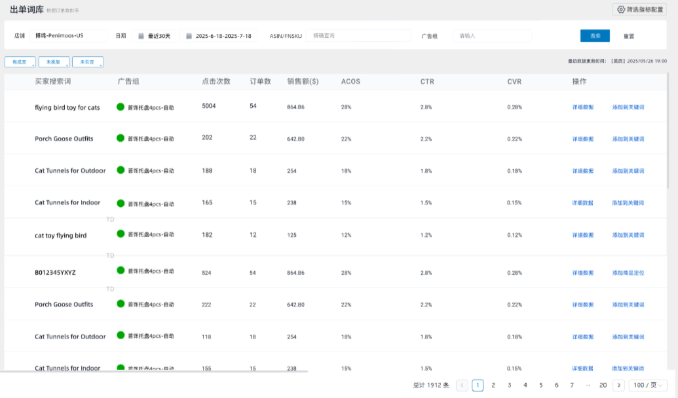Image resolution: width=678 pixels, height=398 pixels.
Task: Click the vertical scrollbar on the table's right
Action: coord(668,131)
